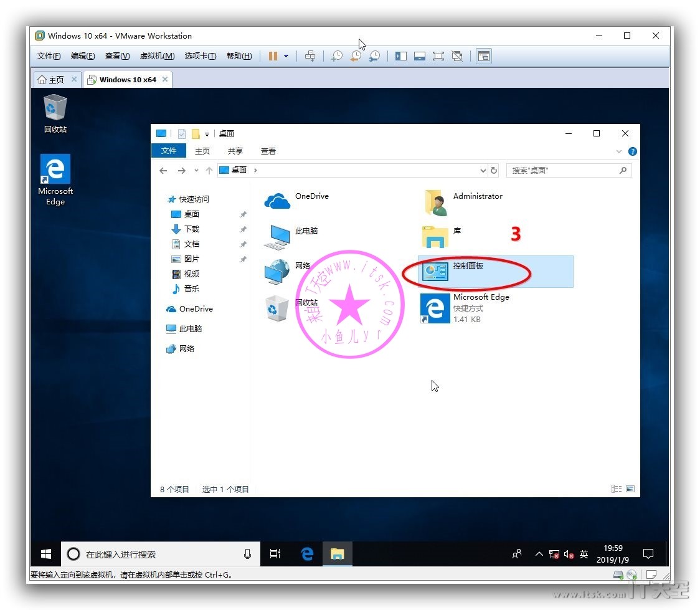Open the Windows Start menu
700x610 pixels.
click(x=46, y=554)
